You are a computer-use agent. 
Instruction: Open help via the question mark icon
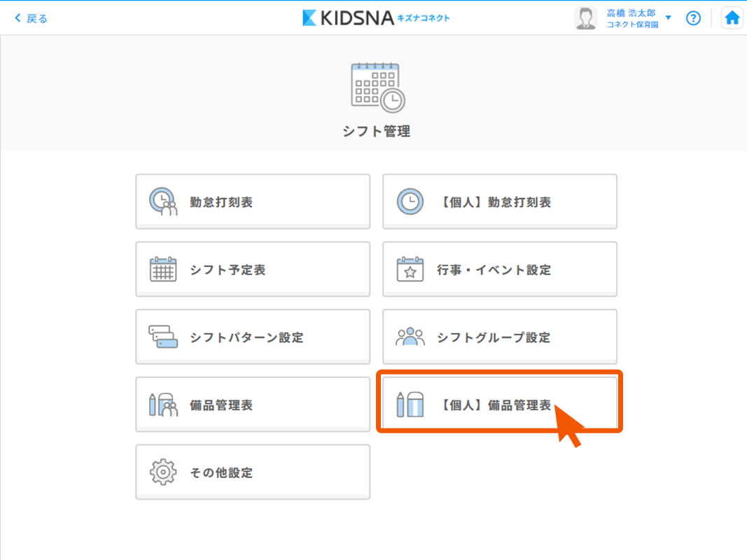(x=693, y=18)
